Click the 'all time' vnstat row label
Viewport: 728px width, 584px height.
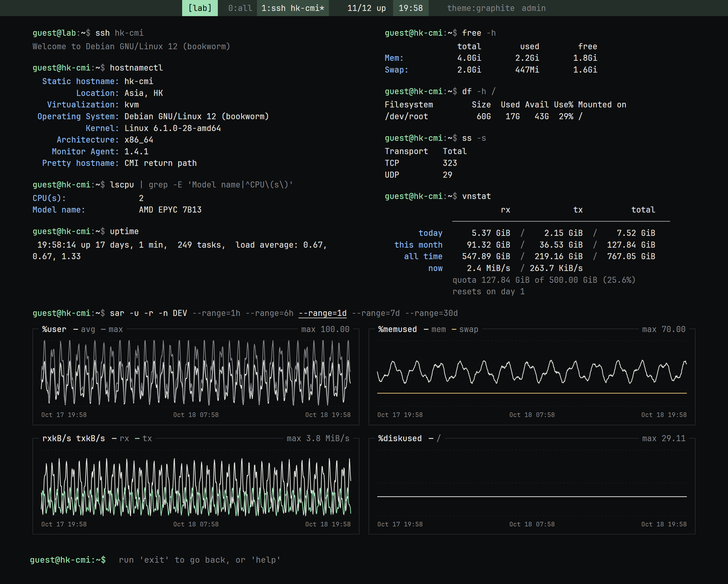[423, 257]
